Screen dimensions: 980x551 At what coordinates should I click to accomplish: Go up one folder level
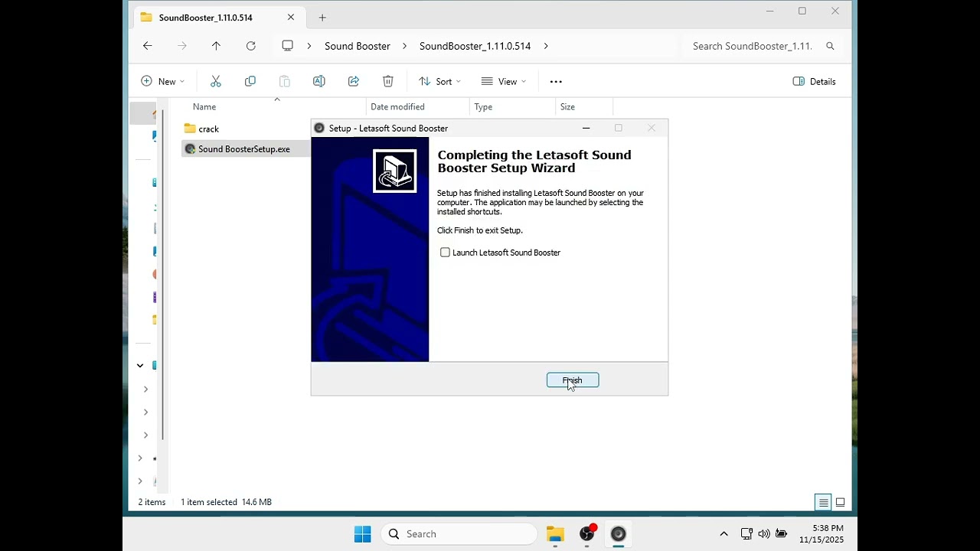pyautogui.click(x=216, y=46)
